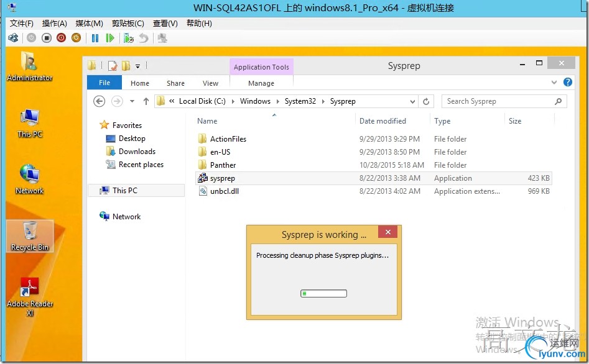Select the Adobe Reader XI desktop shortcut
The height and width of the screenshot is (364, 589).
30,296
